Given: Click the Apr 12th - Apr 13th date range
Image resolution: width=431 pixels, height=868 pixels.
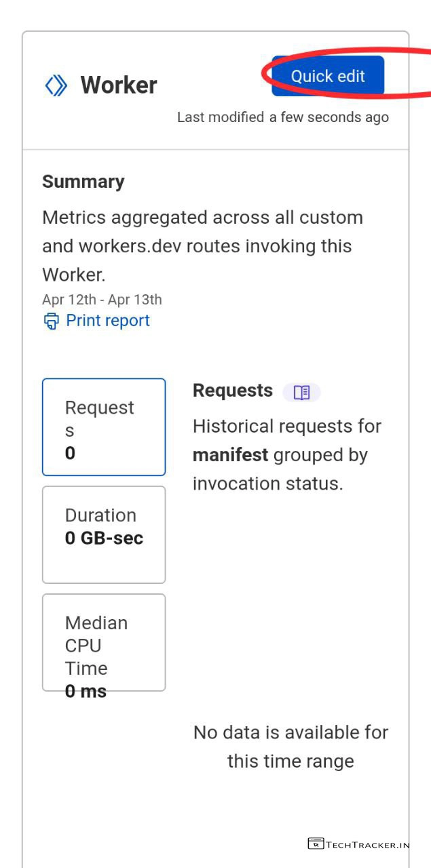Looking at the screenshot, I should pyautogui.click(x=102, y=300).
